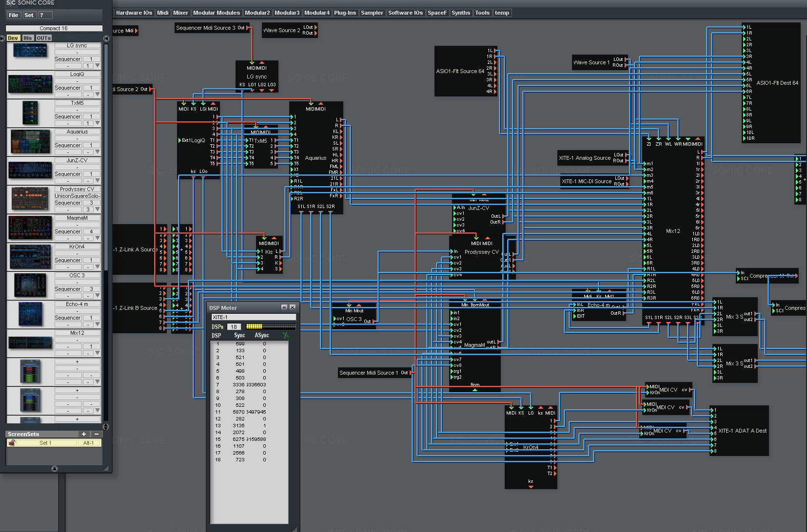The image size is (807, 532).
Task: Open the Modular Modules menu
Action: [217, 13]
